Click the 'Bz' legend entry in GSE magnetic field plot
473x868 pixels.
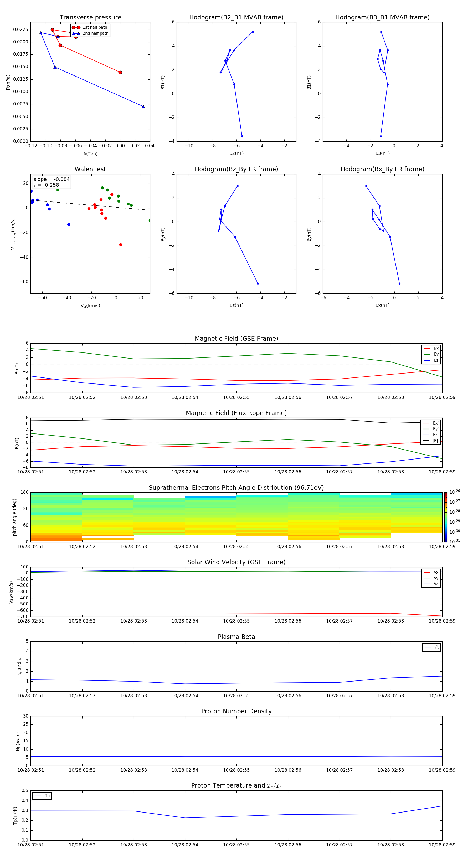tap(431, 360)
